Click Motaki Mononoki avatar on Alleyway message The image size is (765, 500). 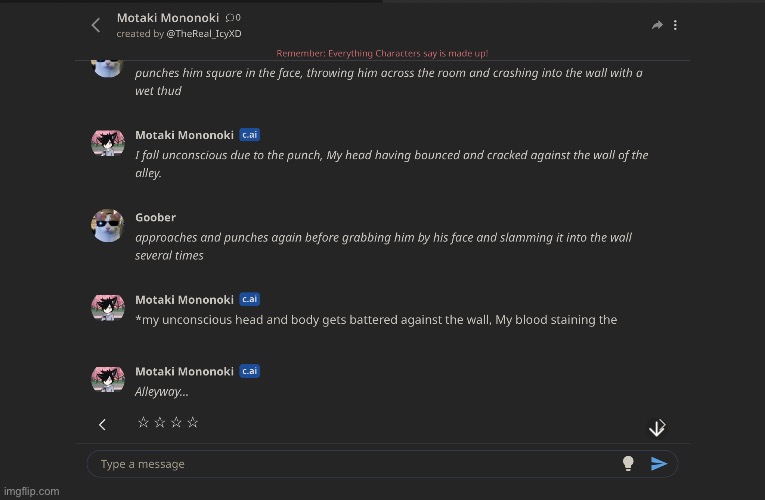click(108, 379)
